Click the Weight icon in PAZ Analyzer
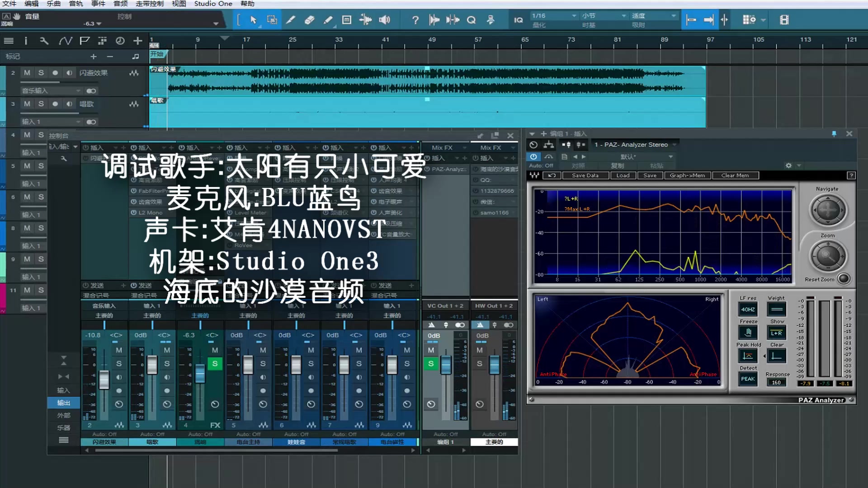The image size is (868, 488). [x=777, y=309]
